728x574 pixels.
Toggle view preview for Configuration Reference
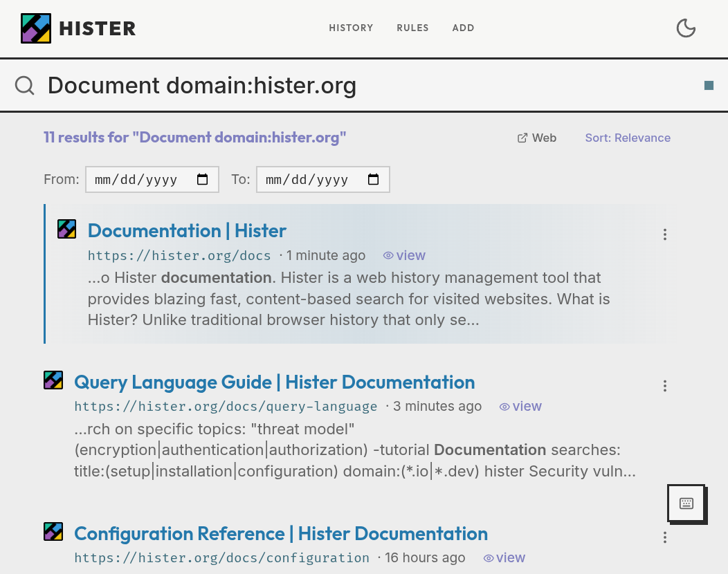click(504, 557)
